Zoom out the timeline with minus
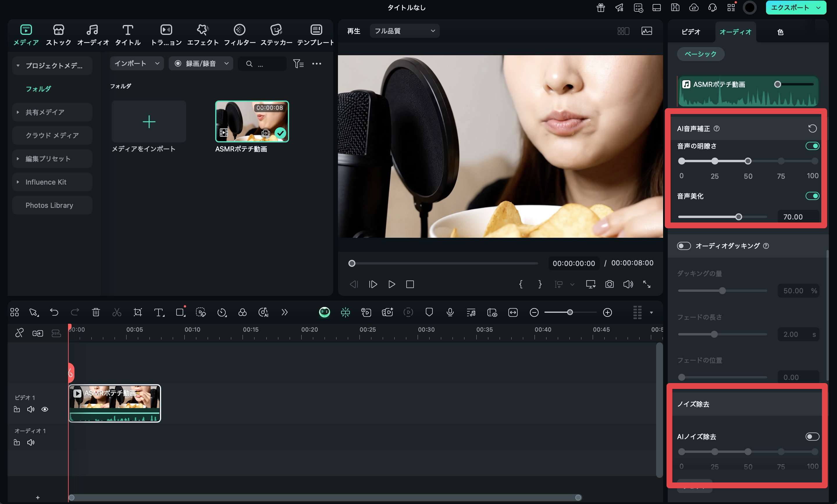The width and height of the screenshot is (837, 504). 534,312
